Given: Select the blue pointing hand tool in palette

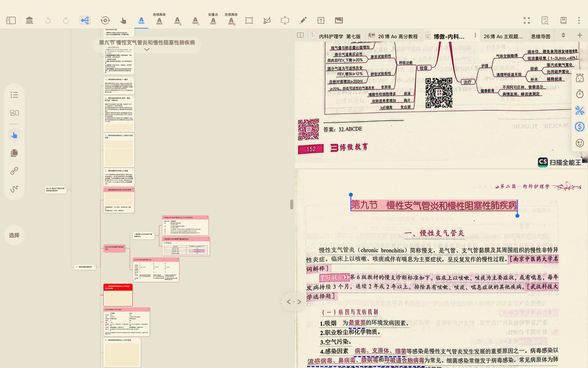Looking at the screenshot, I should [14, 135].
